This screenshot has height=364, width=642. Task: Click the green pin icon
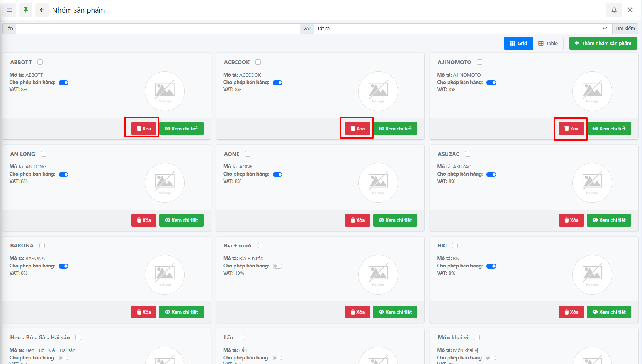tap(25, 10)
